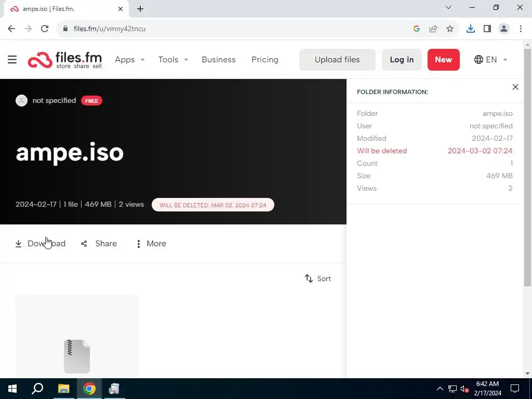The image size is (532, 399).
Task: Click the Google icon in address bar
Action: (x=417, y=29)
